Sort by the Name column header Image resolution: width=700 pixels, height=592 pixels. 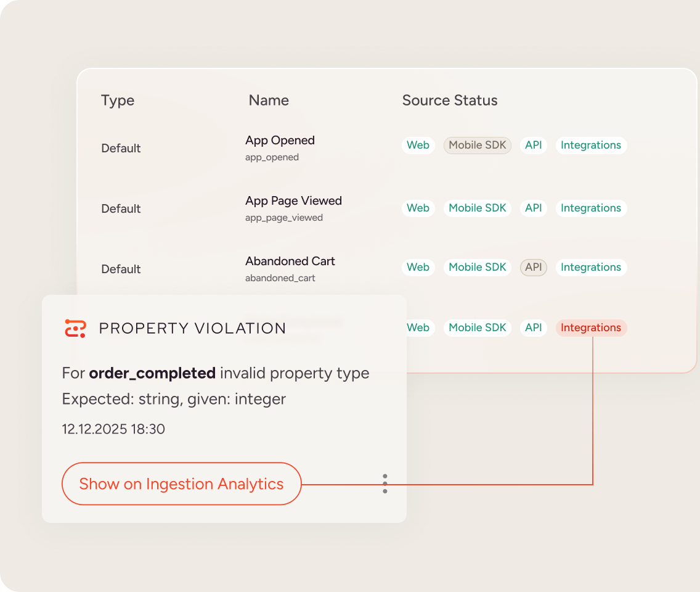[x=269, y=101]
